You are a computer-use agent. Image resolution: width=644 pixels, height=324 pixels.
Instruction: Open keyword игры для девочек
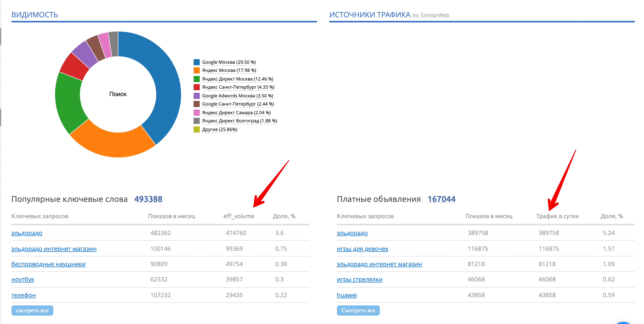[362, 249]
